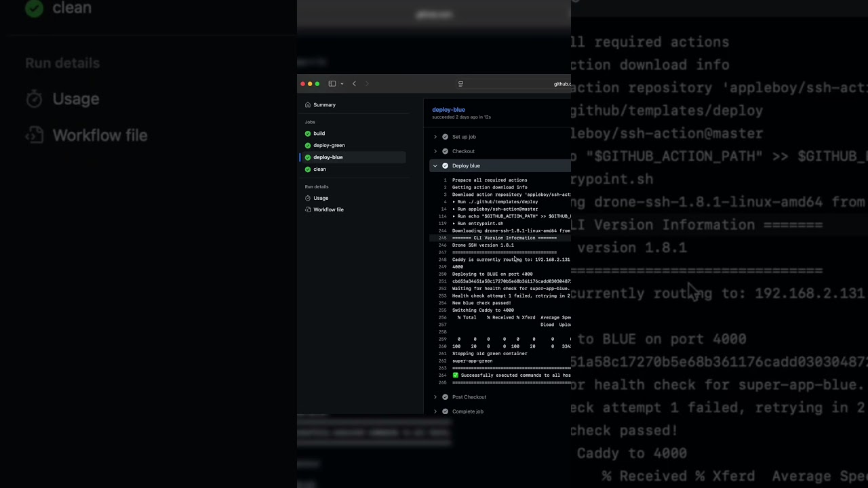This screenshot has width=868, height=488.
Task: Go back with Safari's back arrow
Action: [354, 84]
